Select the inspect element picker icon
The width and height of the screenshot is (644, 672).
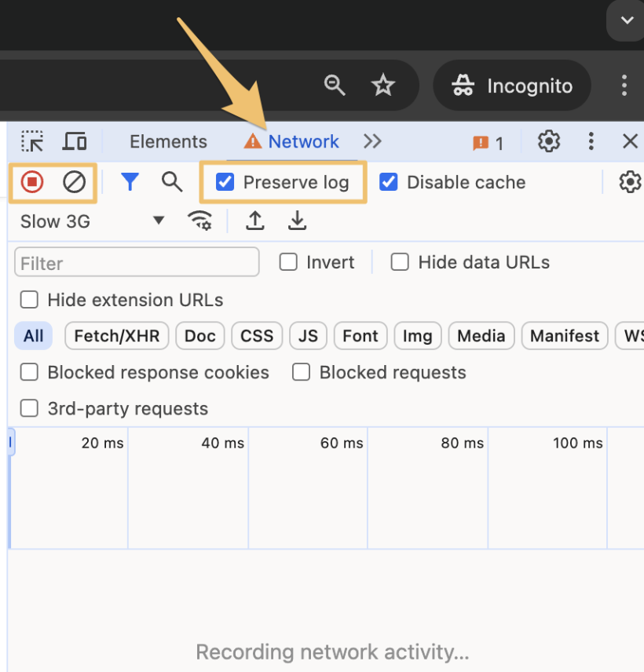click(x=32, y=141)
